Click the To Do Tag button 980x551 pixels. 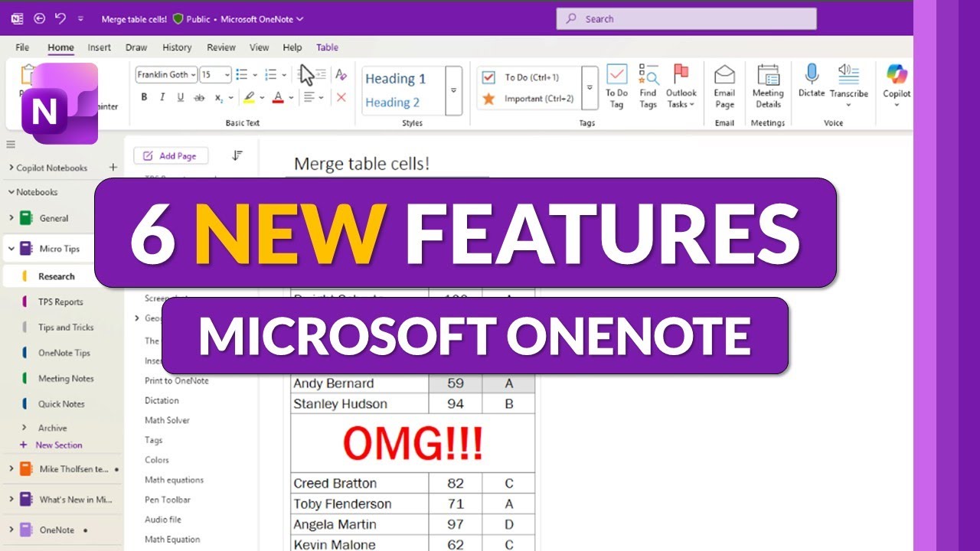tap(617, 86)
